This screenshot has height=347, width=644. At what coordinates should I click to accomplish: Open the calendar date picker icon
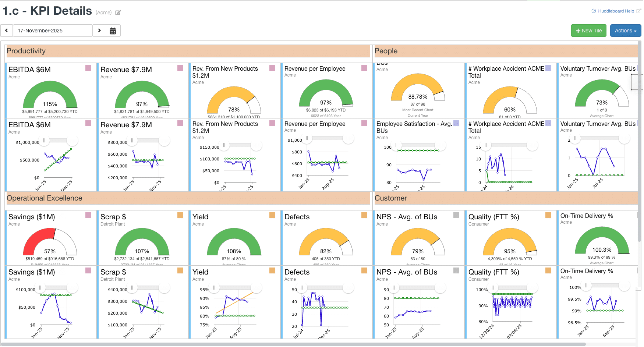tap(113, 31)
